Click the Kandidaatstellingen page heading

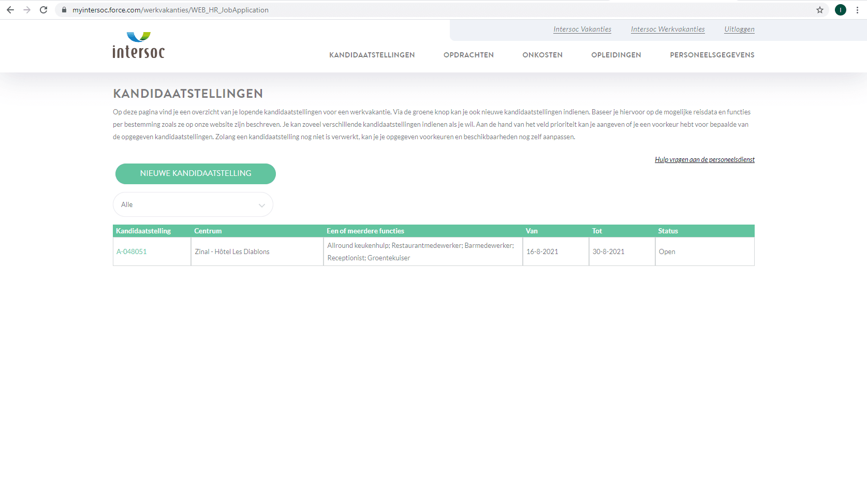coord(188,94)
